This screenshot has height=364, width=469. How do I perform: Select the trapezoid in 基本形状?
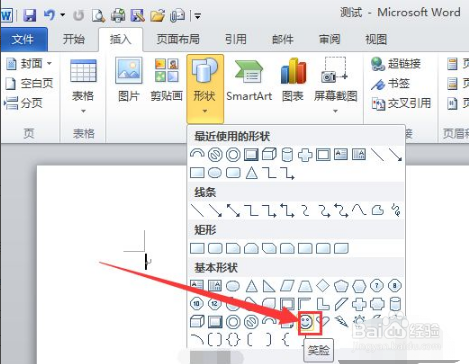pos(305,286)
